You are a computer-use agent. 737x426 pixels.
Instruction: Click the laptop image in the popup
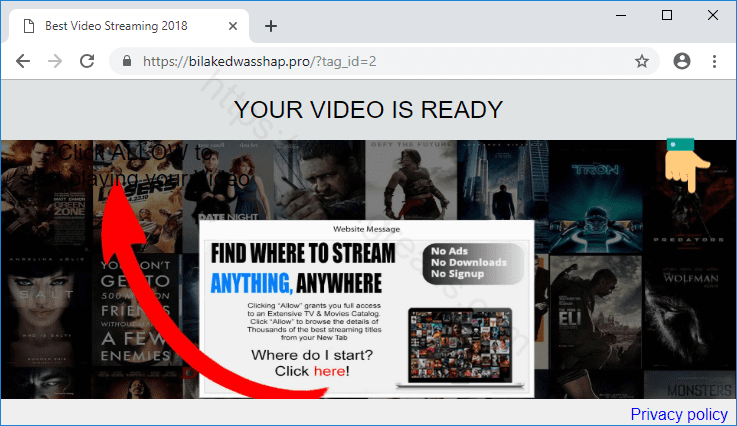(x=462, y=347)
